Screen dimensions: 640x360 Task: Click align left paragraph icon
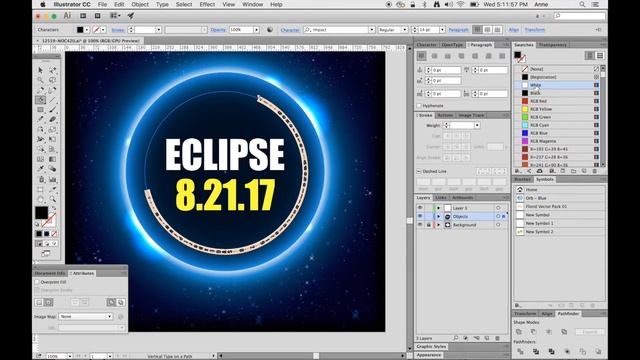422,56
